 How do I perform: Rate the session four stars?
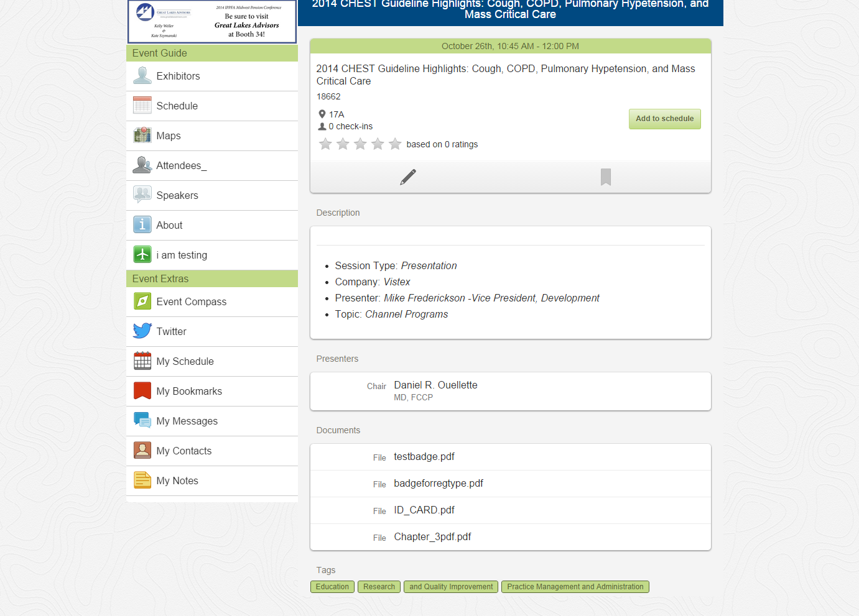point(378,144)
